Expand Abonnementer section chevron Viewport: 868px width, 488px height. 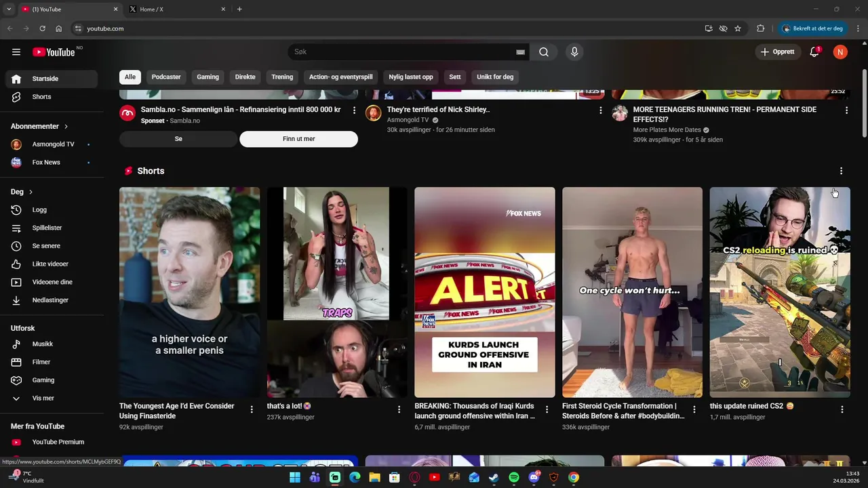tap(66, 126)
